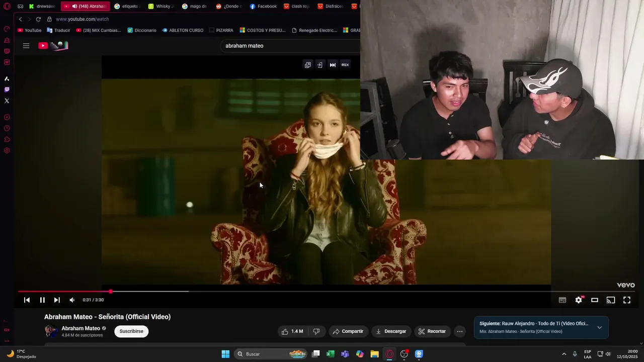This screenshot has width=644, height=362.
Task: Go back with browser back arrow
Action: tap(20, 19)
